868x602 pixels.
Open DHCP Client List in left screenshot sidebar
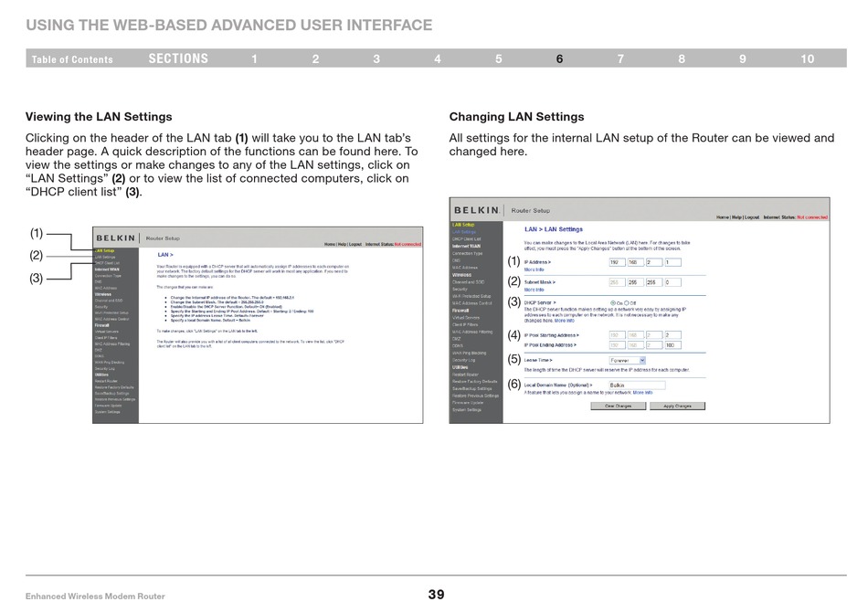coord(107,263)
